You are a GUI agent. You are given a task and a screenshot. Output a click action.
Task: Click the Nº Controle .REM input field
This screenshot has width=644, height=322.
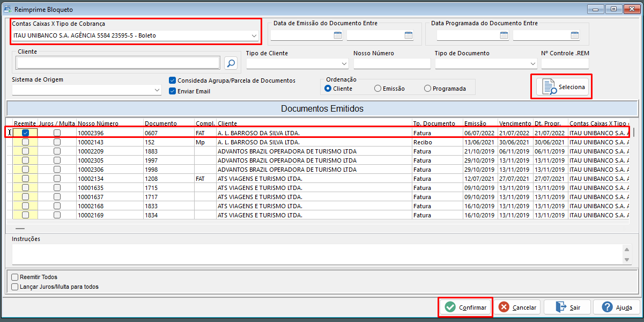click(565, 64)
